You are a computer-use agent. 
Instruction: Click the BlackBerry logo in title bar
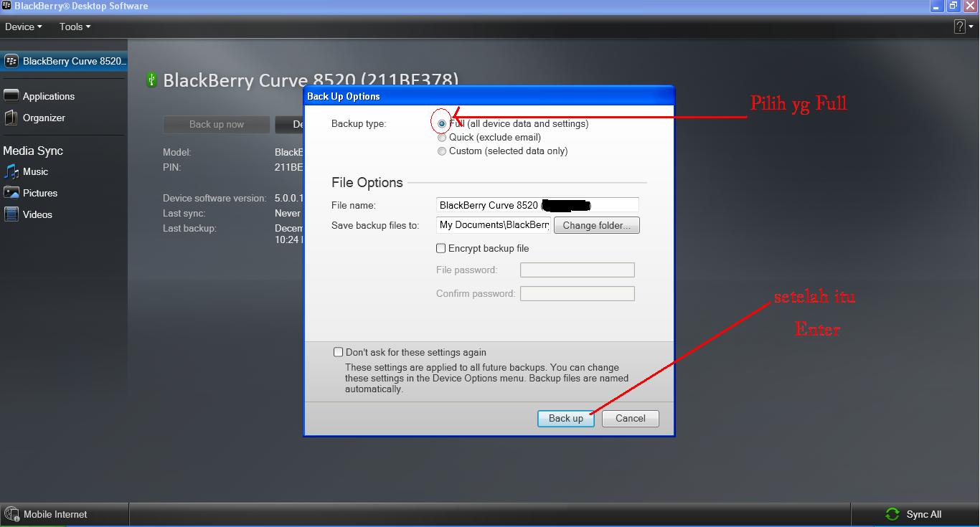(x=6, y=6)
